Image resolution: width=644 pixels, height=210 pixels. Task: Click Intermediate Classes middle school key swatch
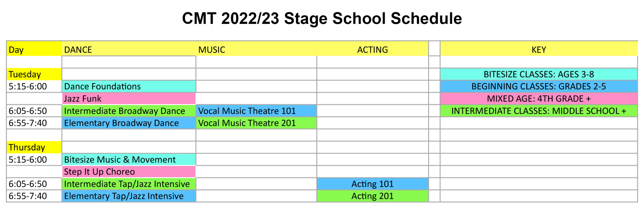tap(539, 111)
